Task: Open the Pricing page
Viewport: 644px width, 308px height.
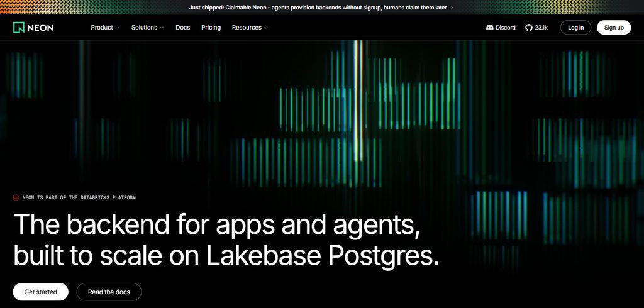Action: (x=211, y=28)
